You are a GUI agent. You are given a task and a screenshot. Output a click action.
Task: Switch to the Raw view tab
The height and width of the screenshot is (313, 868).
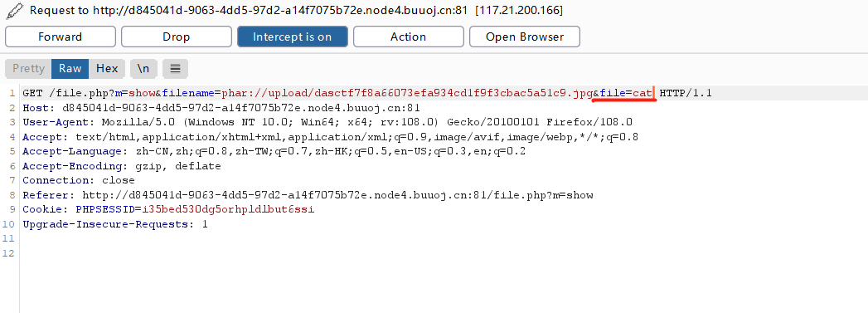[x=70, y=69]
